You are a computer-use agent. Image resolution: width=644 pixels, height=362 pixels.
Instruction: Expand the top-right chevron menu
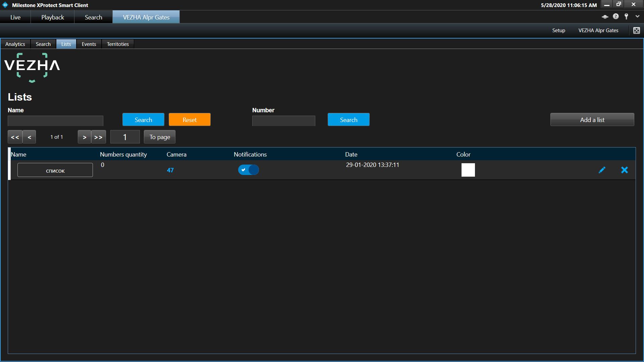[637, 16]
